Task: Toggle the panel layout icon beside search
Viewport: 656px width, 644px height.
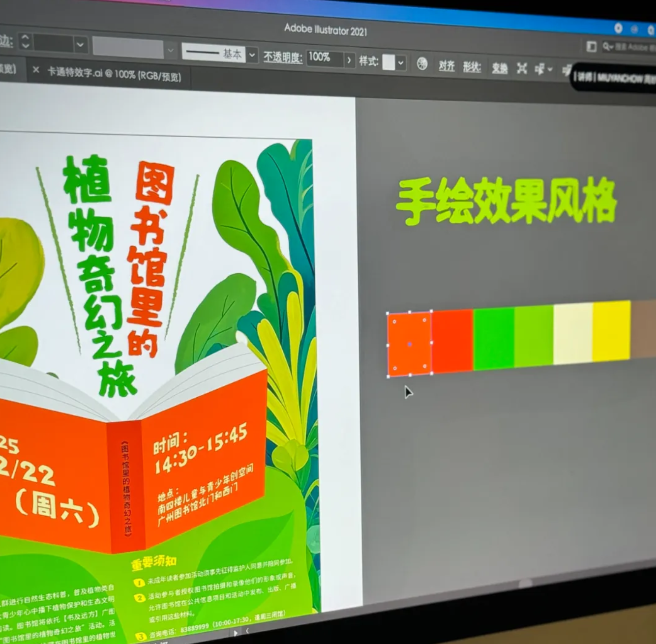Action: [592, 47]
